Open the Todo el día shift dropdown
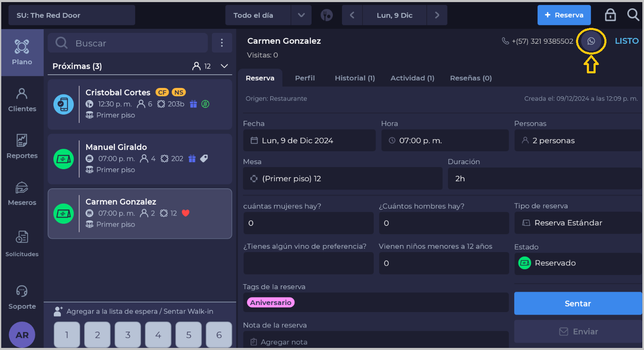 click(x=301, y=15)
